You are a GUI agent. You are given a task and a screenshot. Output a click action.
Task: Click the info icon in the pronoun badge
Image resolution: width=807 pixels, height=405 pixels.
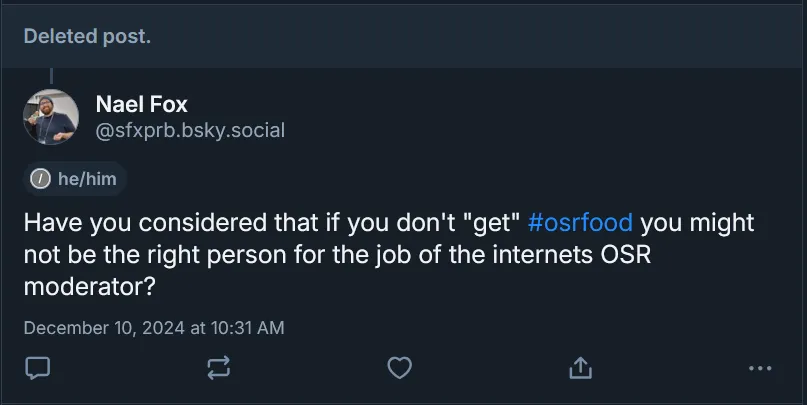[x=41, y=180]
